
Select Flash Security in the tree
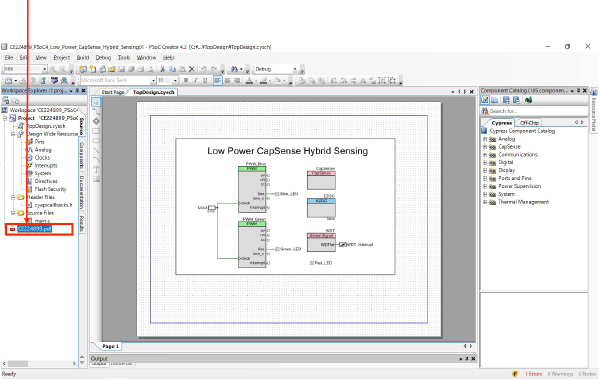[x=51, y=189]
